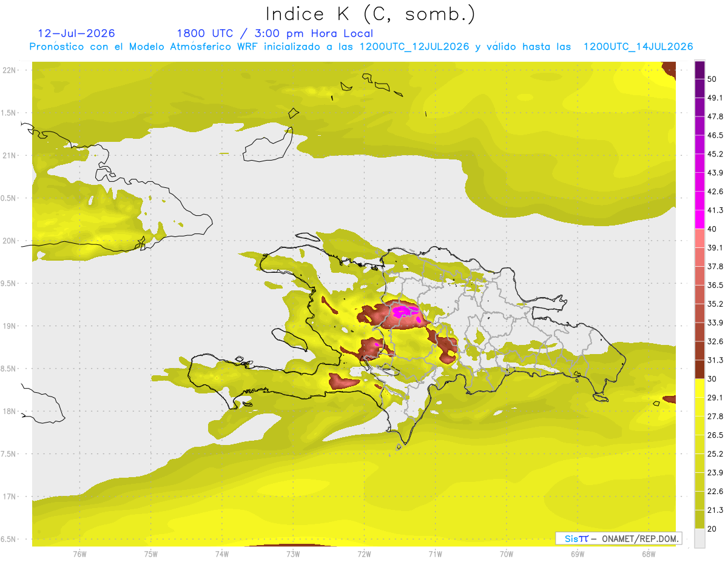Click the longitude label "70W"

[x=507, y=554]
